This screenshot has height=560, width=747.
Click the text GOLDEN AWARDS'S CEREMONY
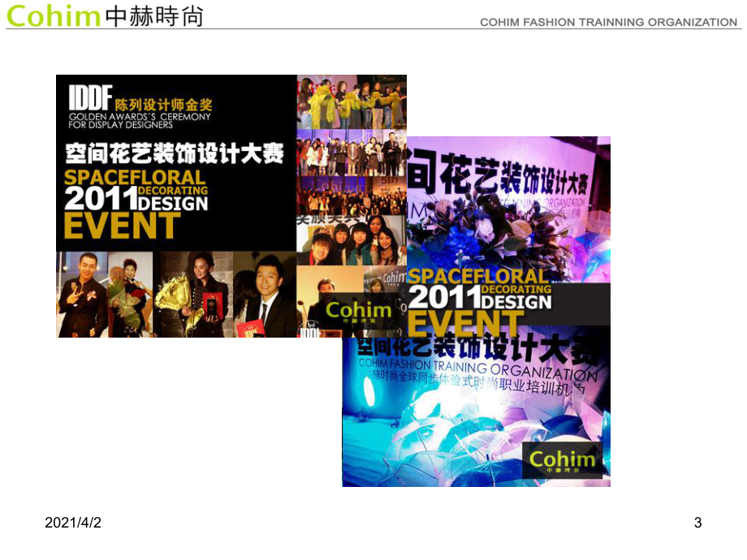point(139,117)
